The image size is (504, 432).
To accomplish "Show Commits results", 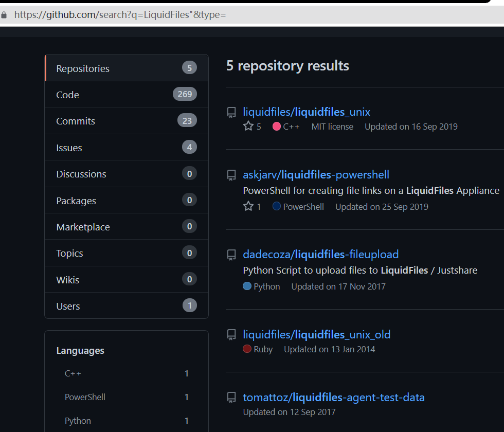I will click(x=127, y=121).
